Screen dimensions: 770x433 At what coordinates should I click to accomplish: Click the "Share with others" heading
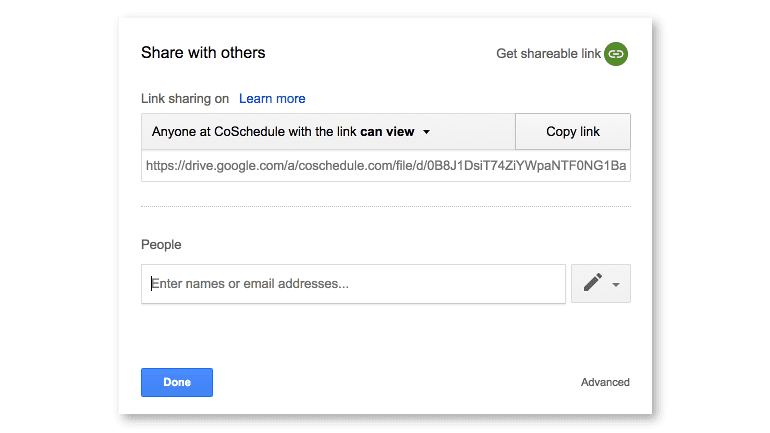pyautogui.click(x=203, y=53)
